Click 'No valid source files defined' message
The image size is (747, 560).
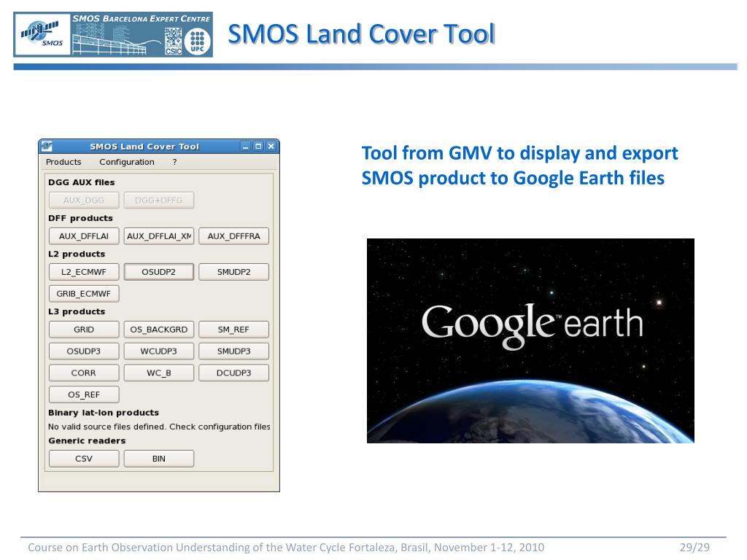159,427
